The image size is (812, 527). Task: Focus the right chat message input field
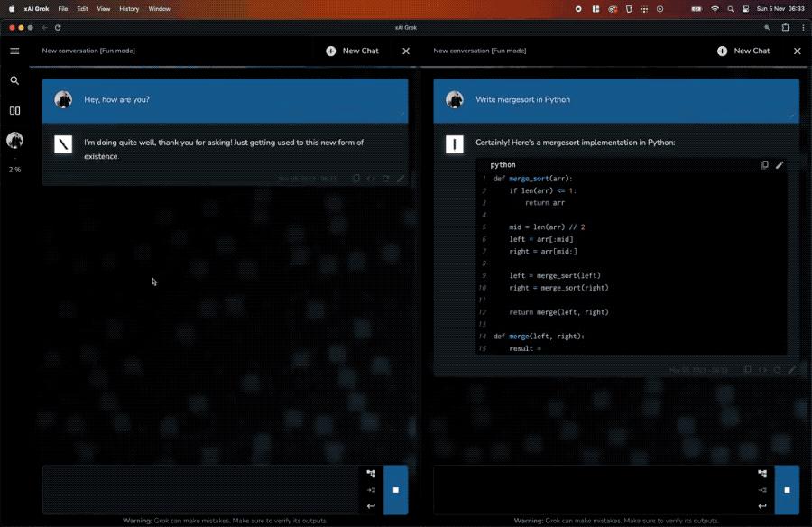593,490
